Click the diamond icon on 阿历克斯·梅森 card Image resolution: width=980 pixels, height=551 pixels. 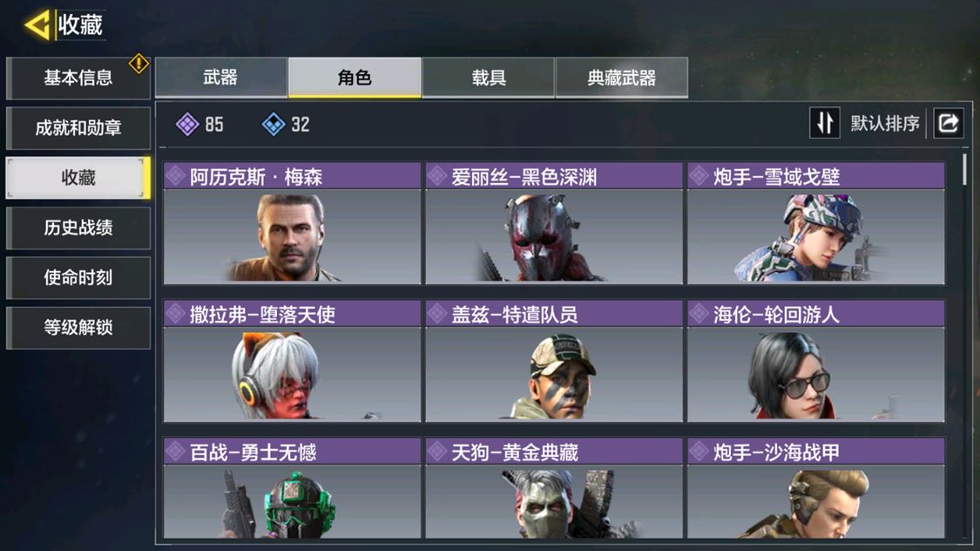pos(176,176)
